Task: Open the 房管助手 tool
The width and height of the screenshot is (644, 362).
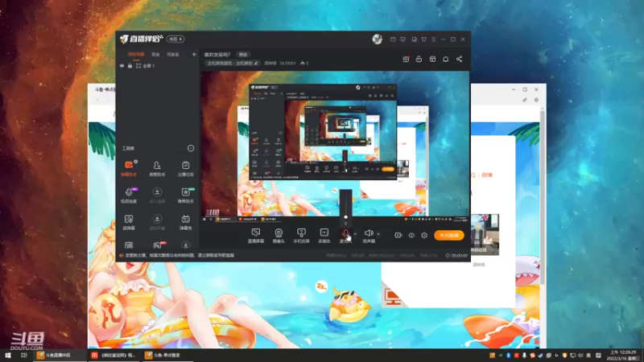Action: coord(157,168)
